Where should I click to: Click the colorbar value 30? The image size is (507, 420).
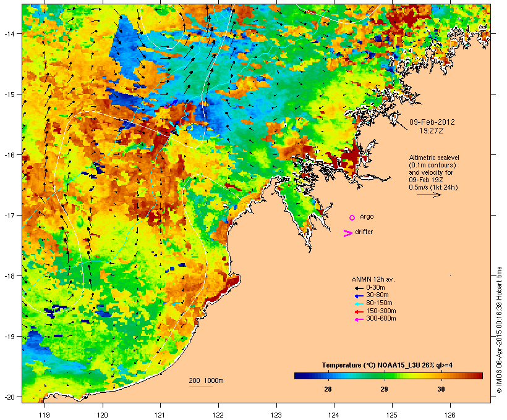click(441, 389)
